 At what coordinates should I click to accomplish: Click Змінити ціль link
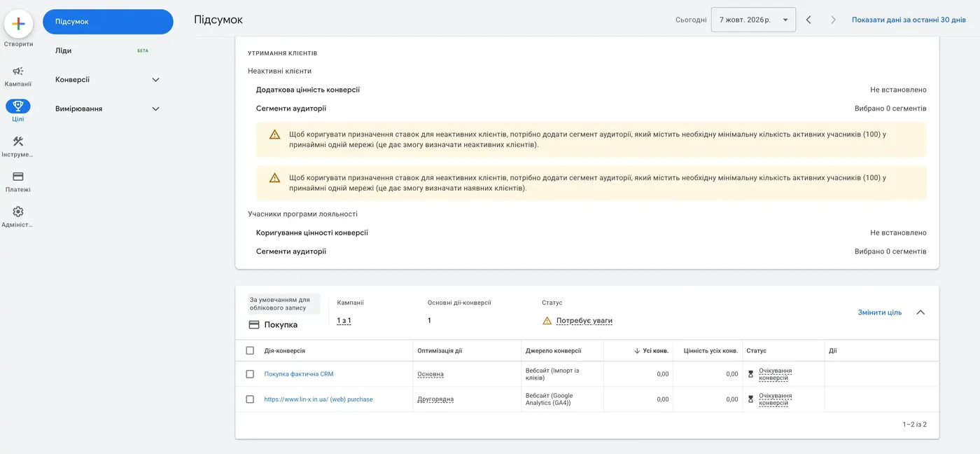pyautogui.click(x=880, y=312)
